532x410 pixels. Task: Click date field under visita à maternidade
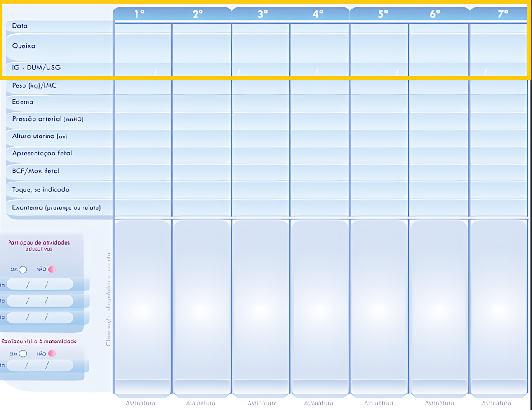pos(40,365)
